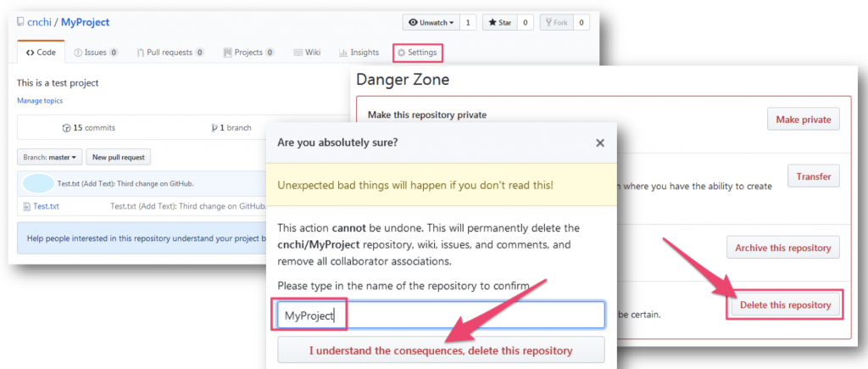This screenshot has height=369, width=868.
Task: Open the MyProject repository link
Action: pyautogui.click(x=86, y=22)
